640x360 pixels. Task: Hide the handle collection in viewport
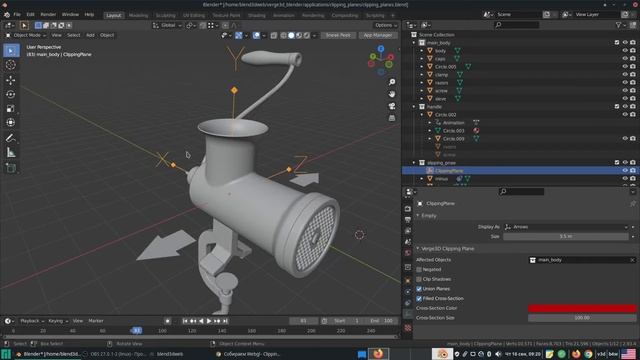pos(625,107)
